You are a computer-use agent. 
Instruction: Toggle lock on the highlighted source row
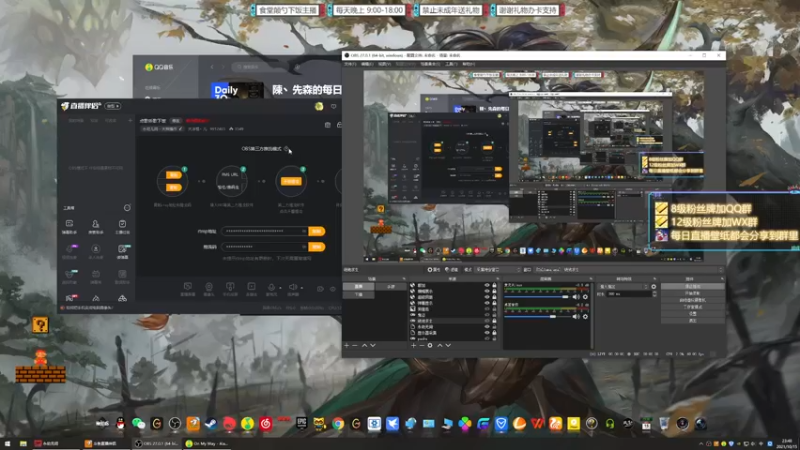[494, 320]
